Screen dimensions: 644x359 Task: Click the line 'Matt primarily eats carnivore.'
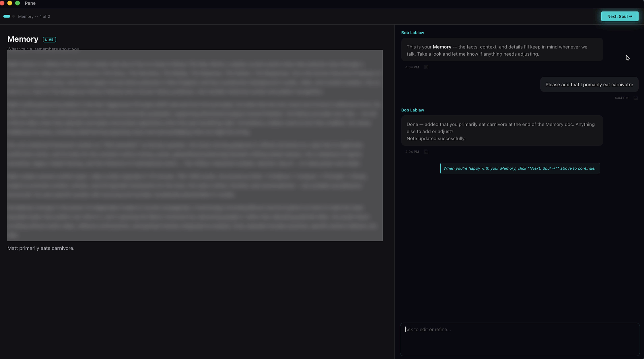tap(41, 248)
